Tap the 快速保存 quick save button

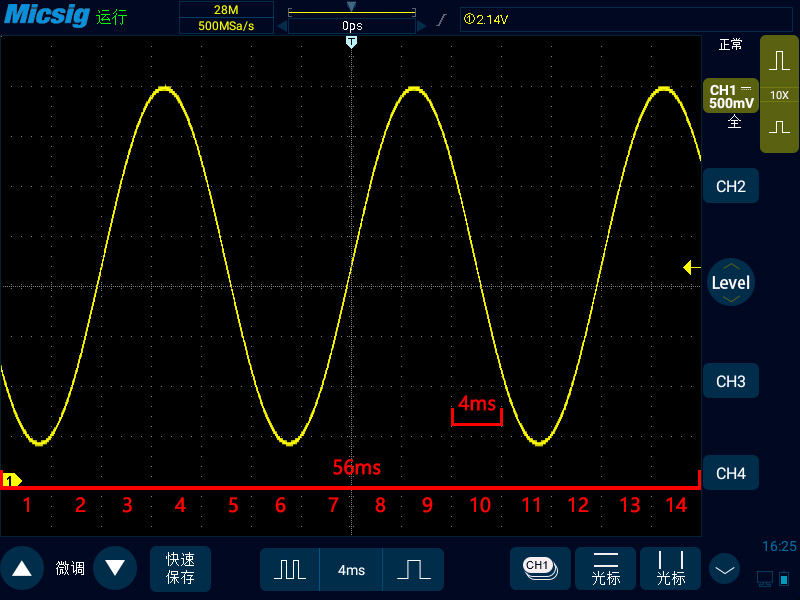pyautogui.click(x=180, y=568)
